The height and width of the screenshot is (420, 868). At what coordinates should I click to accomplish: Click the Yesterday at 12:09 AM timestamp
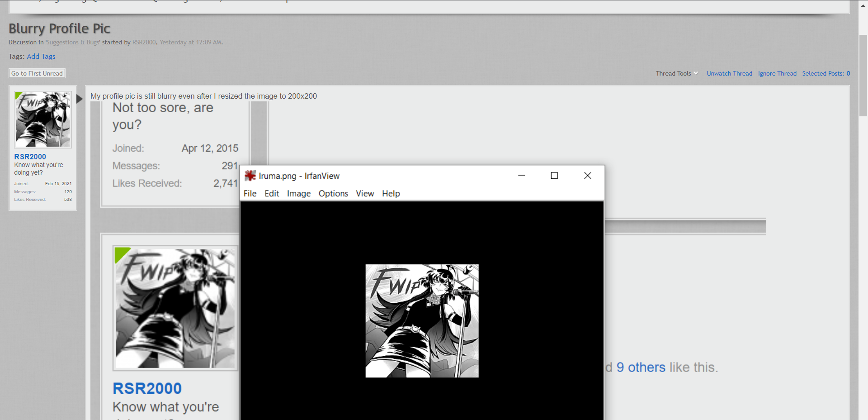click(x=190, y=42)
